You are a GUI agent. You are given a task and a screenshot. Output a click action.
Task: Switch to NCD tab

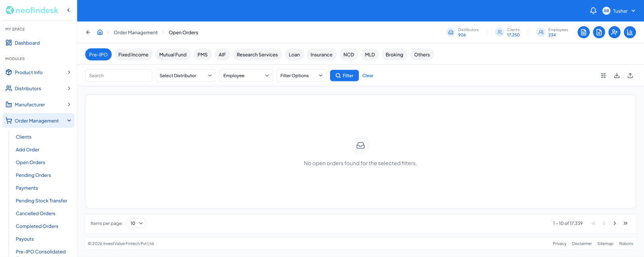tap(349, 54)
